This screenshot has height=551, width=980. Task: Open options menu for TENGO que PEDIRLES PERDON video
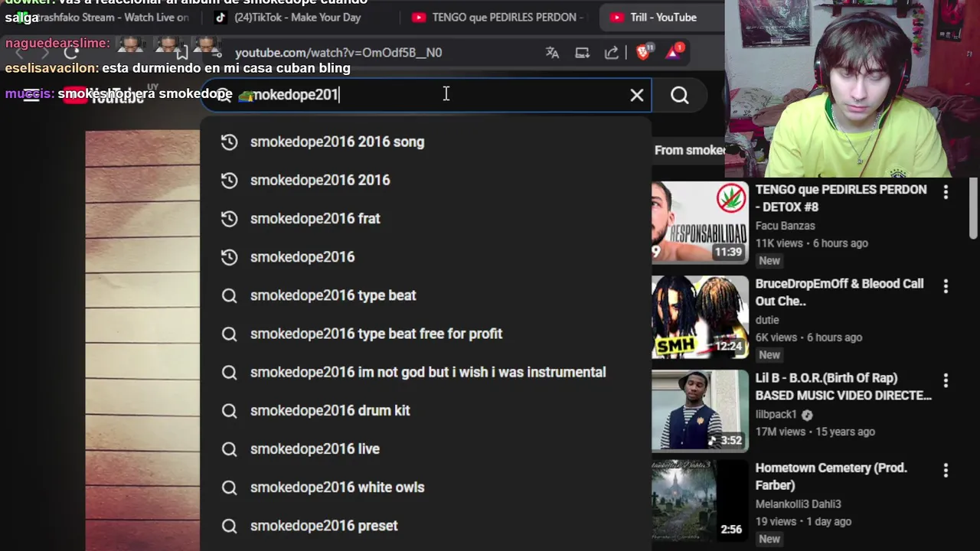[x=946, y=192]
